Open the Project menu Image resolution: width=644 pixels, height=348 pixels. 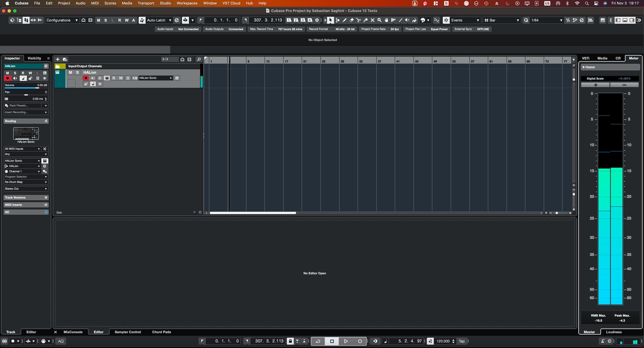[x=64, y=3]
